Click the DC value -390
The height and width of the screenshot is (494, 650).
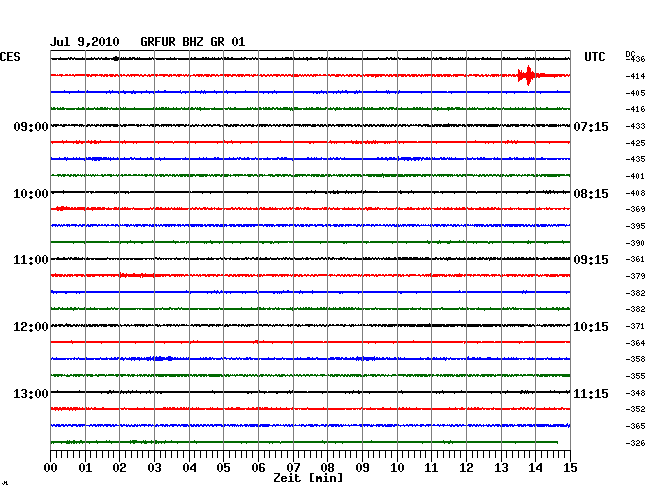(635, 243)
